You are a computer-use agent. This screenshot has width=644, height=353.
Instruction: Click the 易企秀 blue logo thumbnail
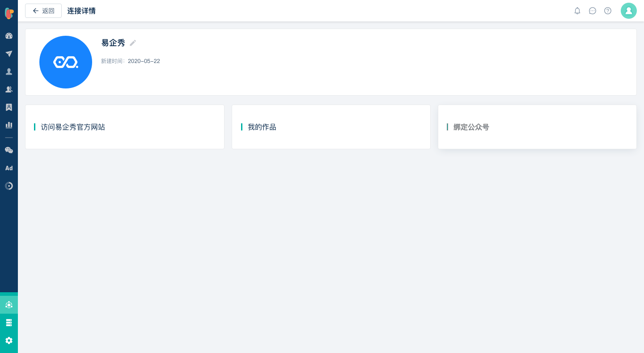[66, 62]
